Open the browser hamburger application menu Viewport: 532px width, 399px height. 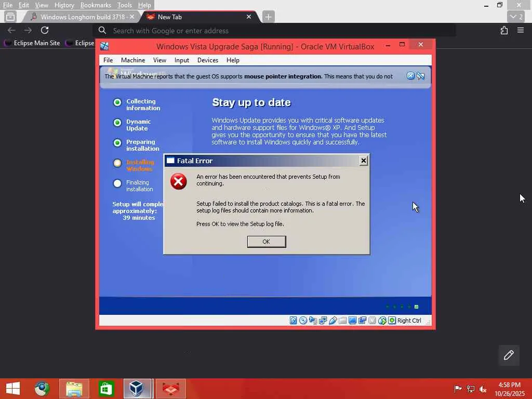[521, 30]
